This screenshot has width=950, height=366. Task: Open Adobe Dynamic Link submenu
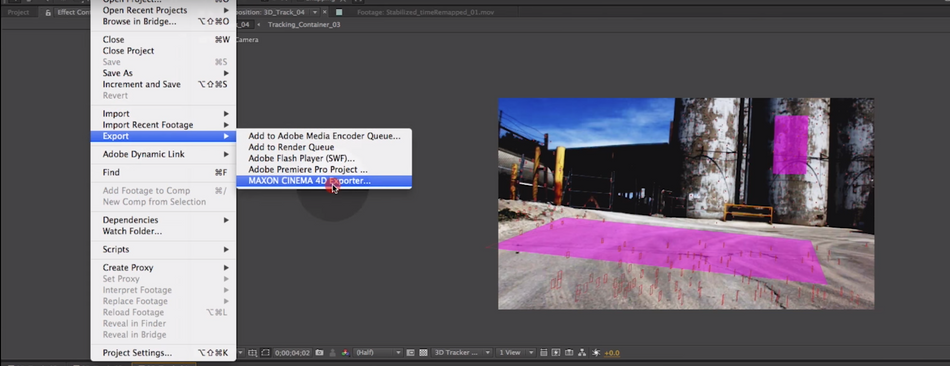point(163,155)
